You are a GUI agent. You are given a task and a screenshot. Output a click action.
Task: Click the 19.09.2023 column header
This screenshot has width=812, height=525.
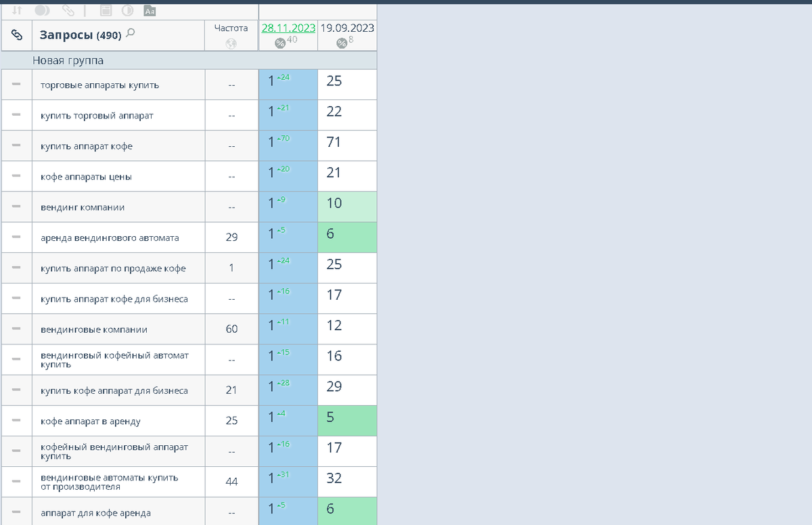(x=347, y=28)
